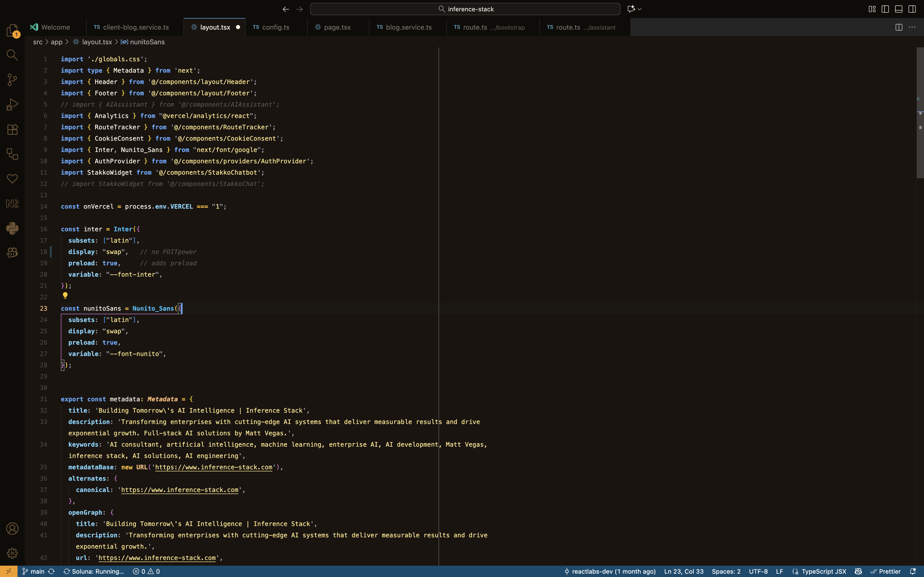Viewport: 924px width, 577px height.
Task: Open the Accounts icon in the activity bar
Action: (12, 529)
